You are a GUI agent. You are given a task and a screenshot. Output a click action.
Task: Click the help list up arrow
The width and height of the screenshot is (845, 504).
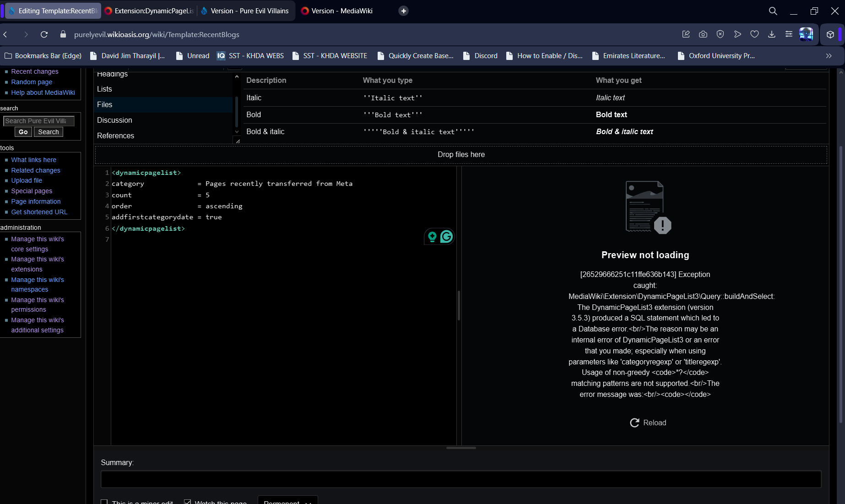pyautogui.click(x=237, y=77)
